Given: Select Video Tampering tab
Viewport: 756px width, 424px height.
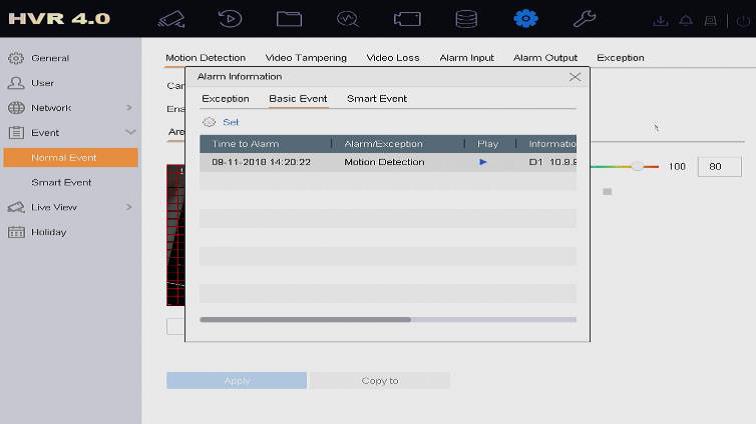Looking at the screenshot, I should [306, 58].
